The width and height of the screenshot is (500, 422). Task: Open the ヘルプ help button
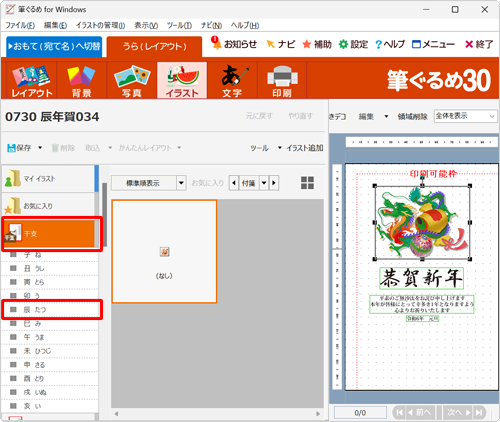click(x=390, y=44)
